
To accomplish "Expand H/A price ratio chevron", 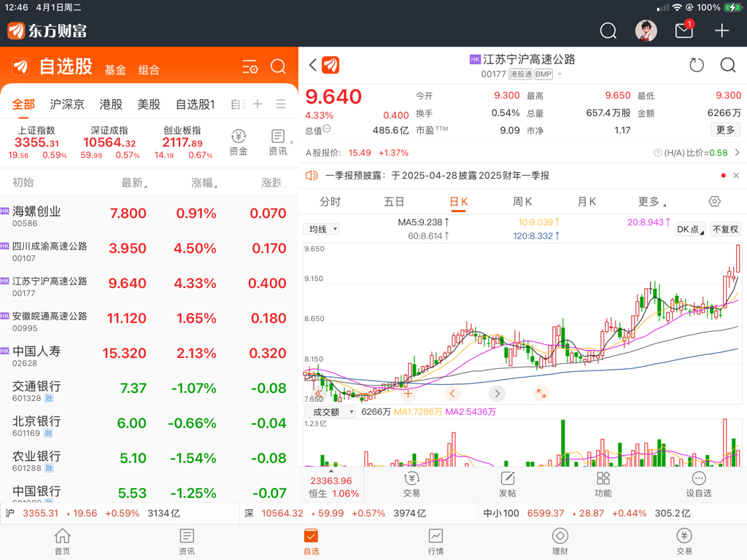I will click(x=737, y=153).
